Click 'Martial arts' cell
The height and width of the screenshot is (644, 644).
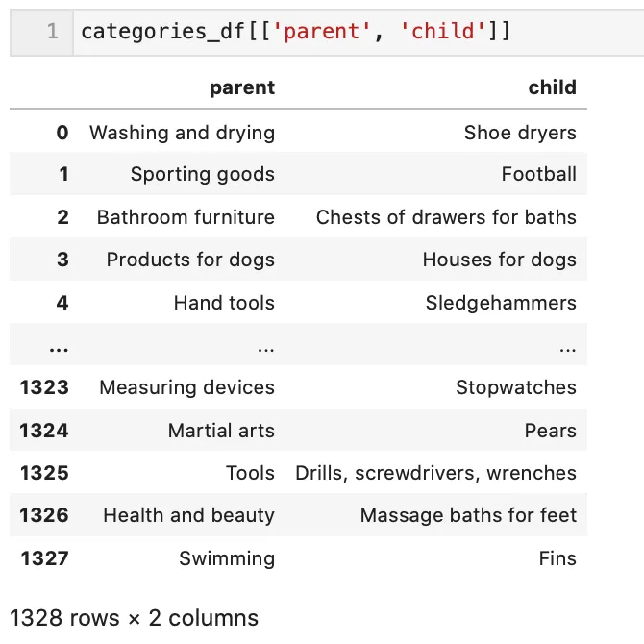pos(221,431)
